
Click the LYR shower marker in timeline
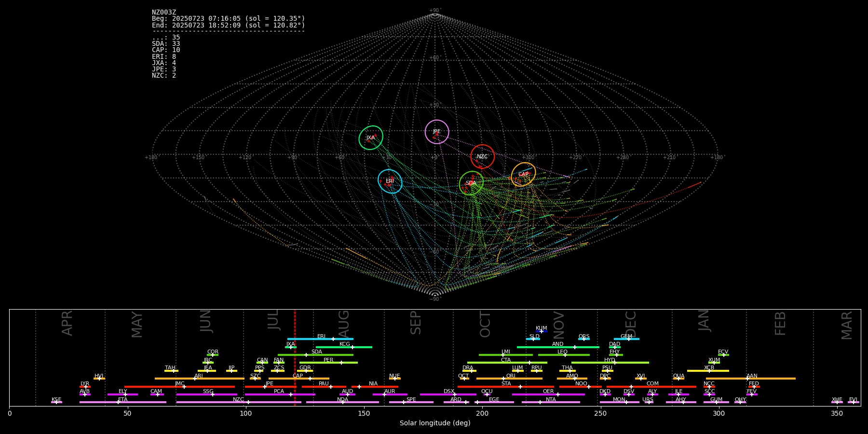pos(85,386)
